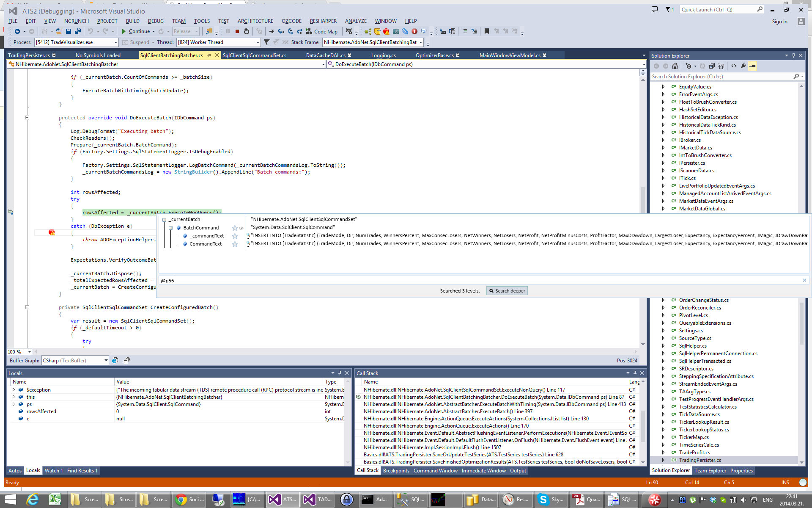
Task: Pin the Solution Explorer panel
Action: [x=793, y=55]
